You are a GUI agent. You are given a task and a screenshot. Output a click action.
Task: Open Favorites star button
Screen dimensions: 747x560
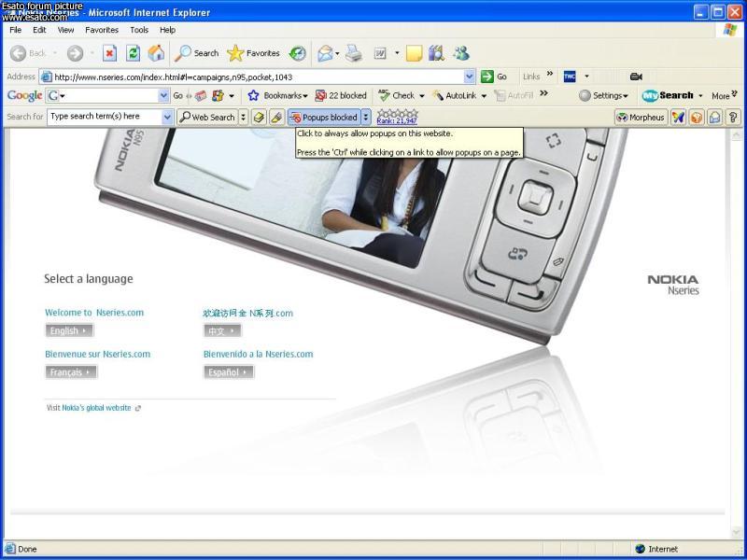pyautogui.click(x=253, y=53)
